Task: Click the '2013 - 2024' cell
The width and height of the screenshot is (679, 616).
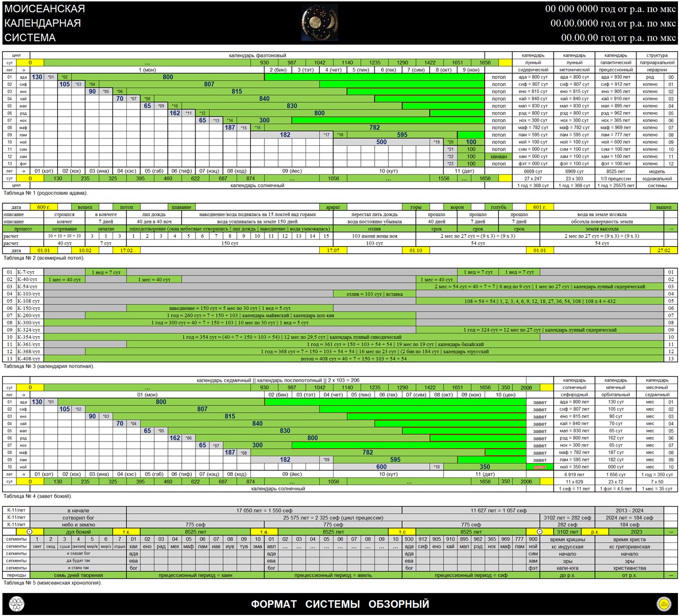Action: coord(629,511)
